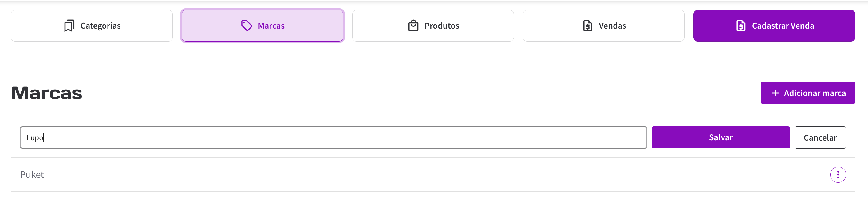Viewport: 868px width, 203px height.
Task: Open the three-dot options menu for Puket
Action: pos(838,175)
